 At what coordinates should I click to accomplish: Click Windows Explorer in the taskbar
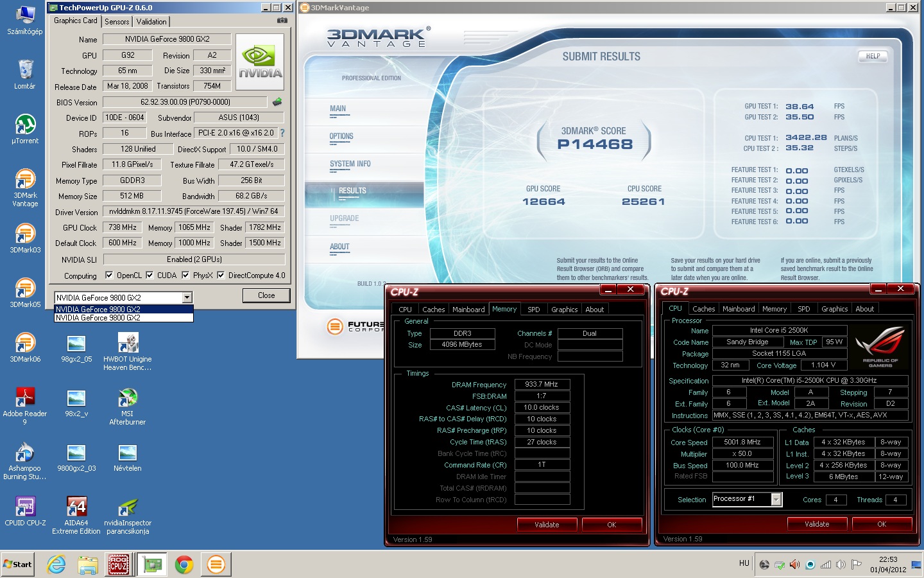click(x=88, y=565)
